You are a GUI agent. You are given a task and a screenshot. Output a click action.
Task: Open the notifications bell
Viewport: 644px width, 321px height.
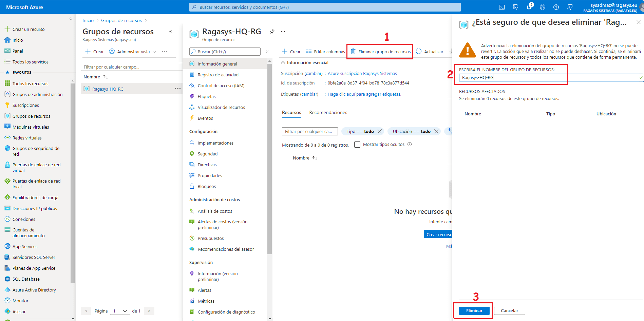click(x=529, y=7)
